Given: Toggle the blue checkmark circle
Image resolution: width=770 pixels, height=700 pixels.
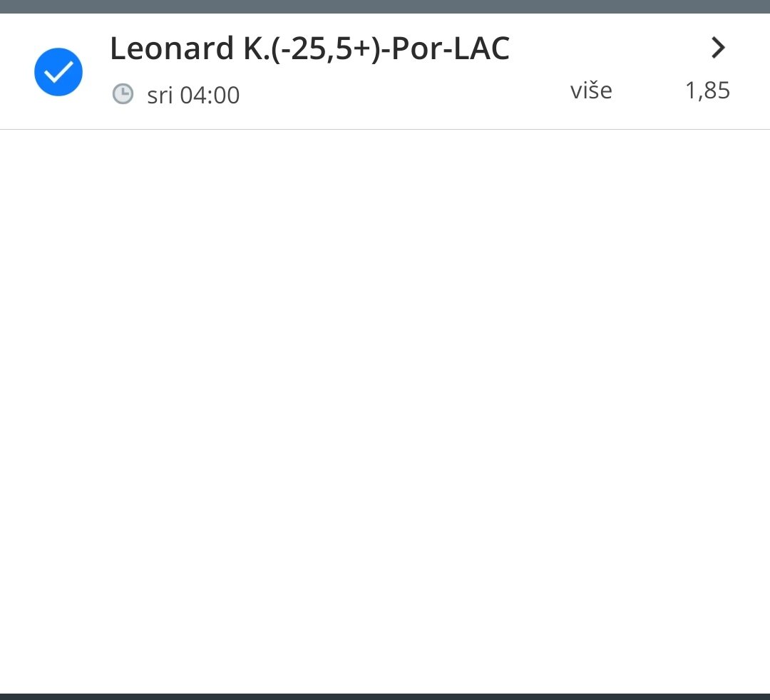Looking at the screenshot, I should point(58,72).
